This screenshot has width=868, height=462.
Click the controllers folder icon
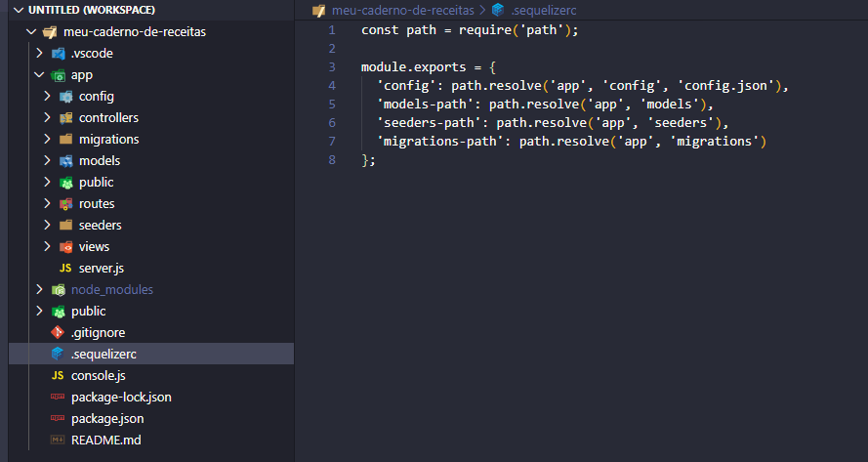click(x=65, y=117)
